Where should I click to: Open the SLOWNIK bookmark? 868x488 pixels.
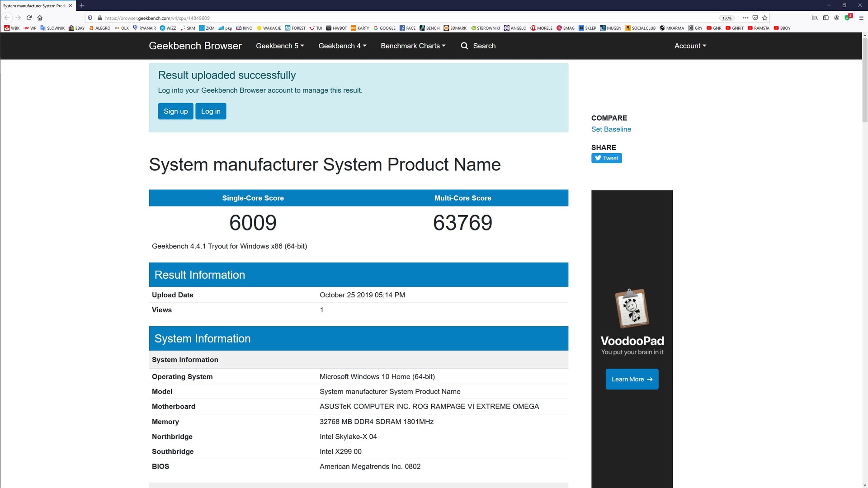click(52, 28)
